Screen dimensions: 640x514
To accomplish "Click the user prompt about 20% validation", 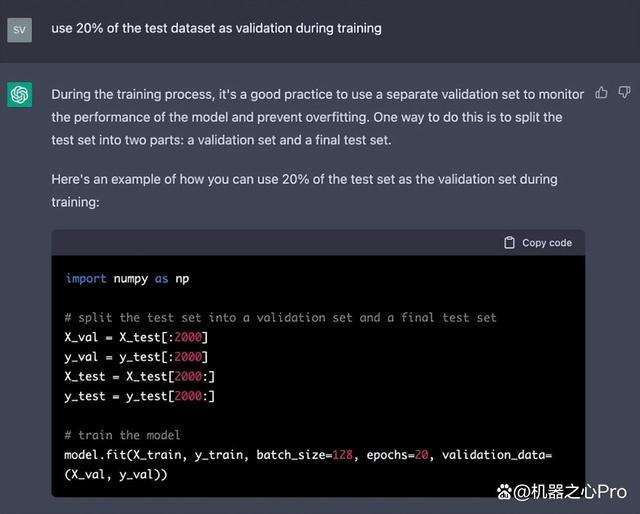I will [x=216, y=28].
